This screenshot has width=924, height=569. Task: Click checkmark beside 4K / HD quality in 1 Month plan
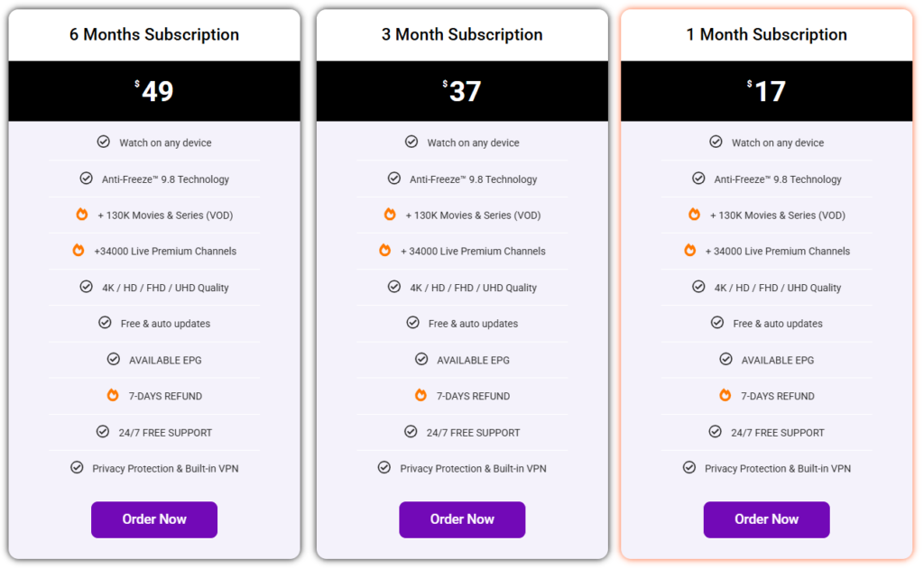click(698, 287)
